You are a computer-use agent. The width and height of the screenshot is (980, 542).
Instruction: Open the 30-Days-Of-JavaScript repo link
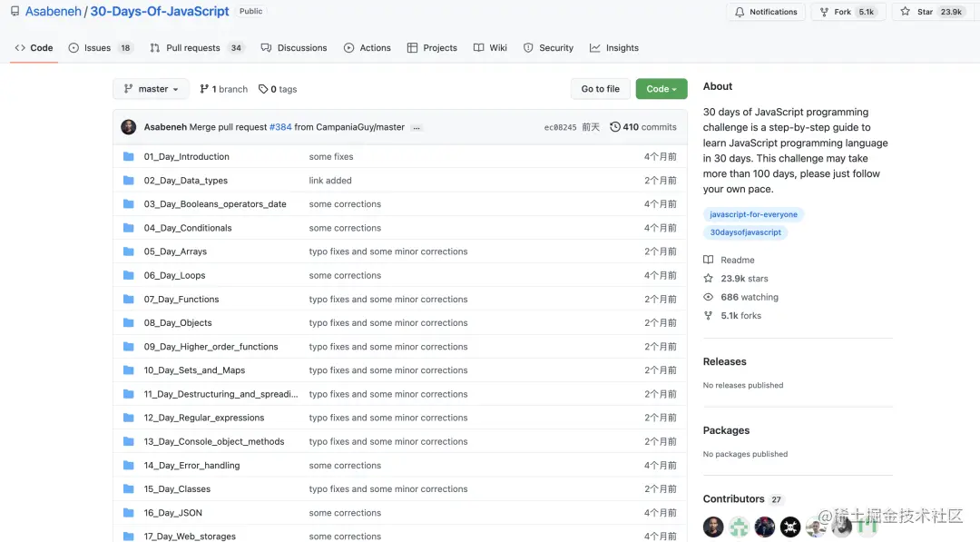pos(160,11)
